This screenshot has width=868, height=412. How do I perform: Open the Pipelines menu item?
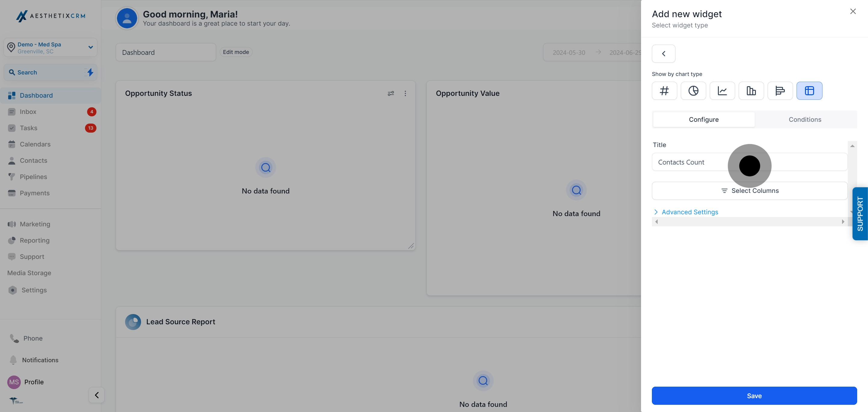(33, 177)
